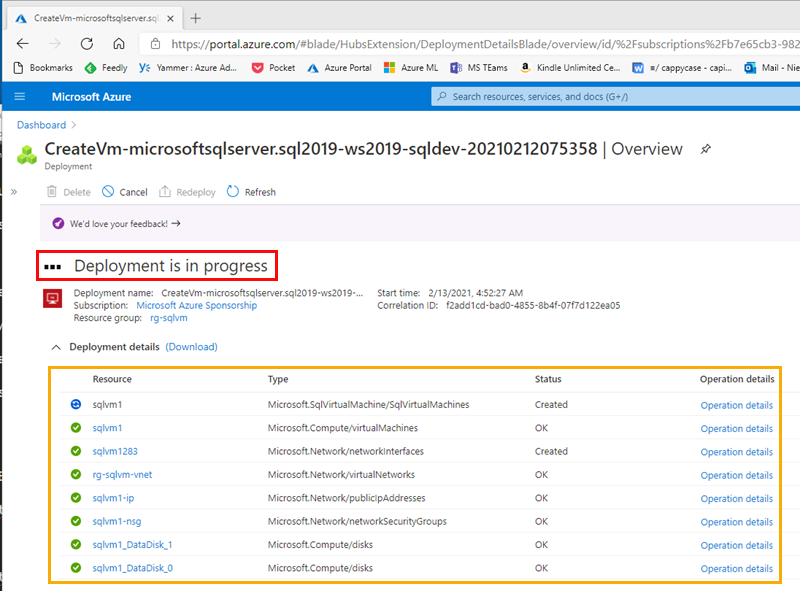This screenshot has width=800, height=591.
Task: Open the sqlvm1-nsg security group resource
Action: pos(117,522)
